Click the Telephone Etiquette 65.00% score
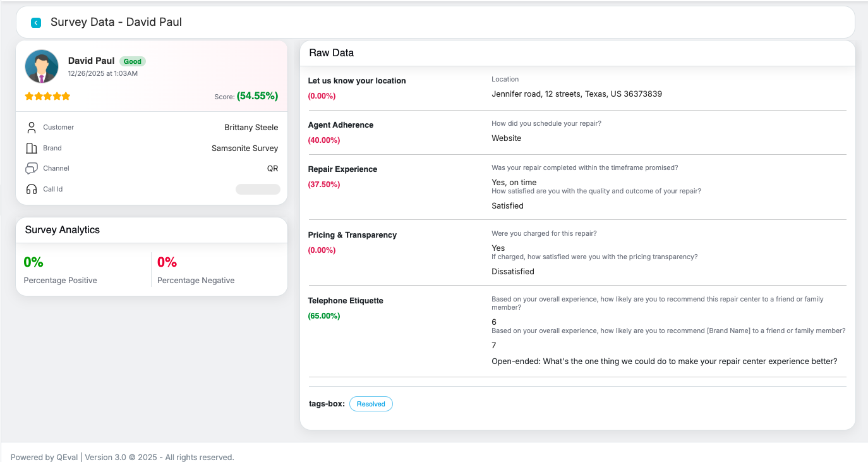The image size is (868, 462). (x=324, y=316)
